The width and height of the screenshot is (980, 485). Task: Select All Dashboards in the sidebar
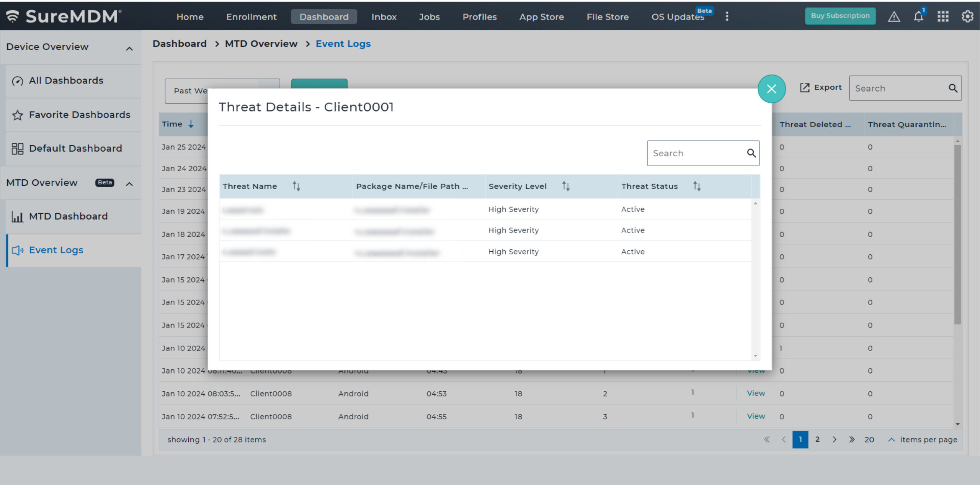[74, 81]
